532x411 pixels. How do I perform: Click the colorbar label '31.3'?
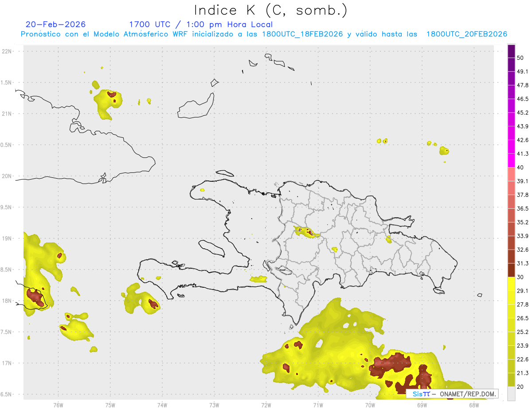tap(523, 263)
